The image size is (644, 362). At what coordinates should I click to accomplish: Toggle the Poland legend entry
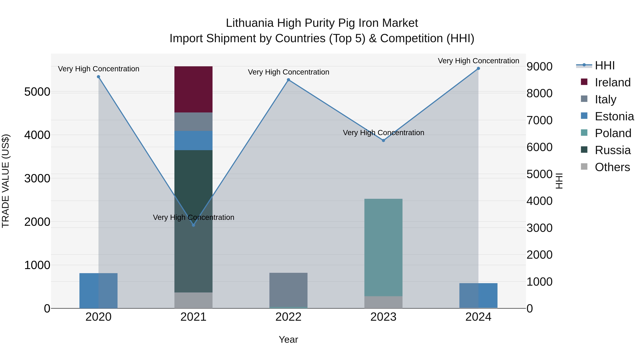[x=606, y=133]
